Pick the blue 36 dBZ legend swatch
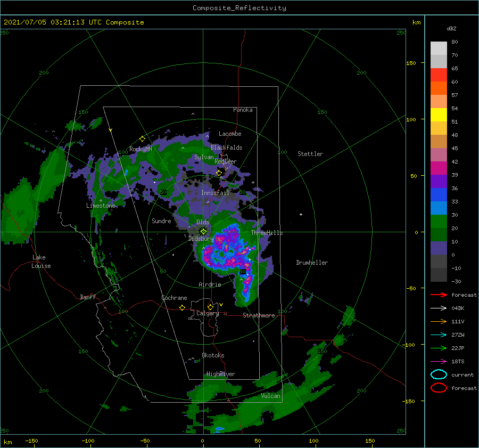Image resolution: width=479 pixels, height=448 pixels. (x=439, y=194)
